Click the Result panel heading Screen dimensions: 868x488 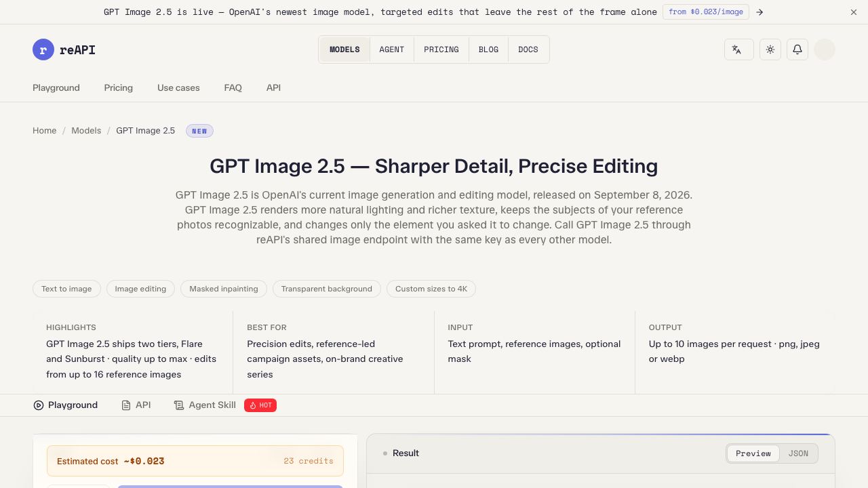point(406,453)
